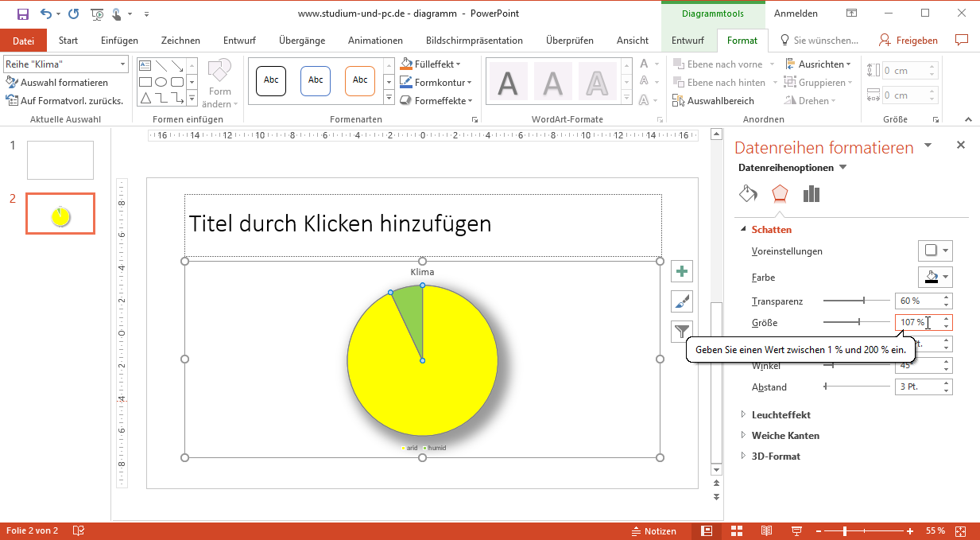Click the Abstand 3 Pt. input field

(x=917, y=387)
